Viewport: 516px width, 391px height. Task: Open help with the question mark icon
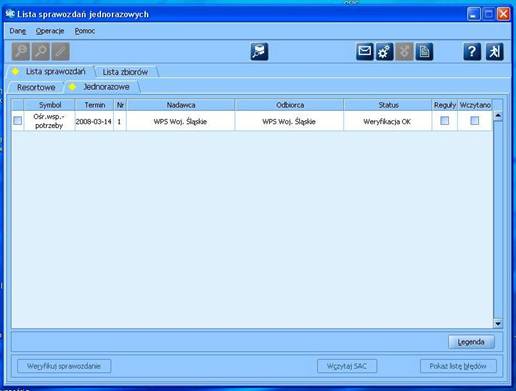click(x=472, y=52)
